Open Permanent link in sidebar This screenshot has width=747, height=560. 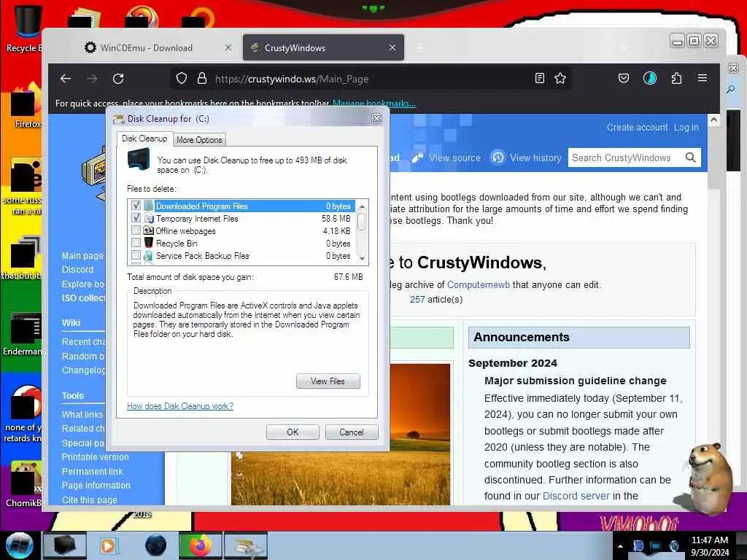click(92, 471)
